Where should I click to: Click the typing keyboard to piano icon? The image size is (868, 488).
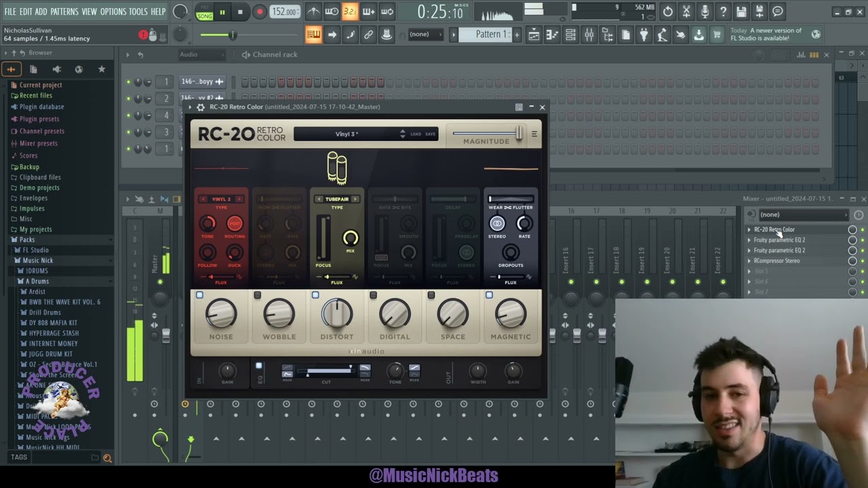pos(313,35)
